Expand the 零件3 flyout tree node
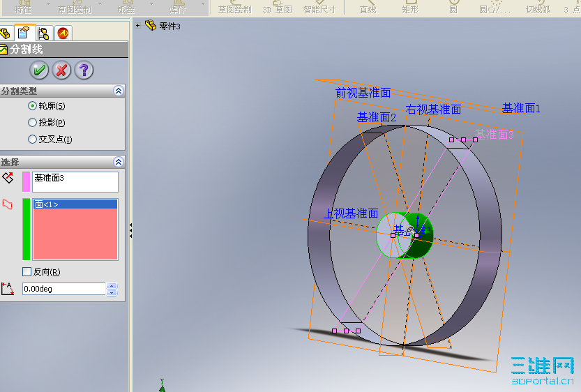Image resolution: width=581 pixels, height=392 pixels. [138, 26]
